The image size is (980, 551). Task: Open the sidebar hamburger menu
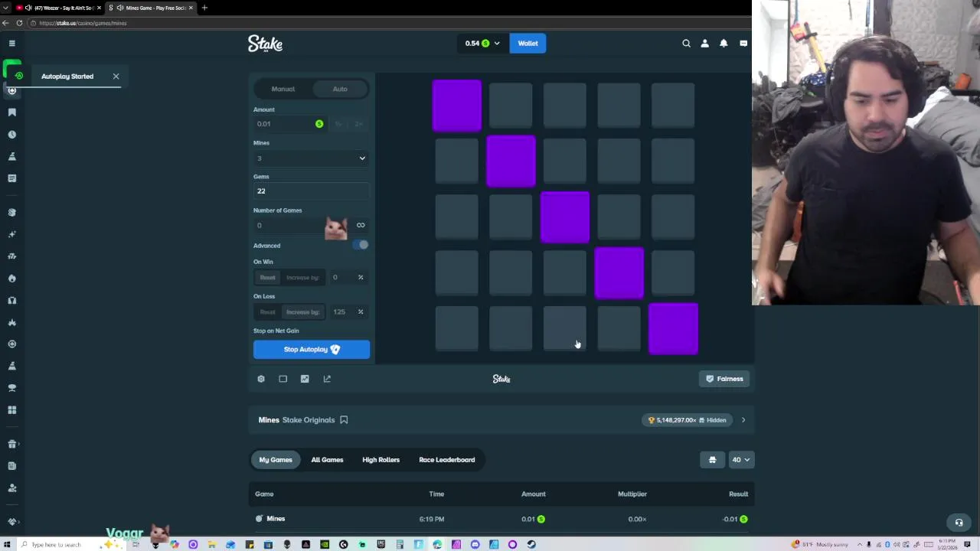(11, 44)
